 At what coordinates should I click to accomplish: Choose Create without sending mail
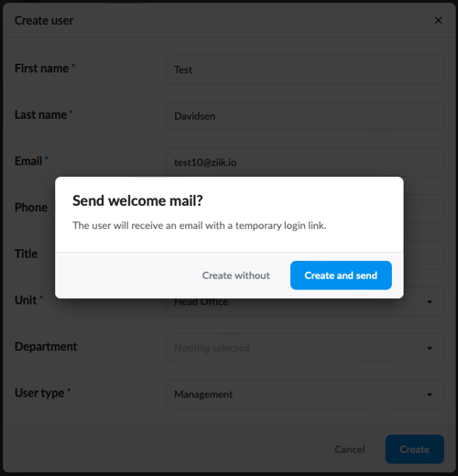tap(235, 276)
